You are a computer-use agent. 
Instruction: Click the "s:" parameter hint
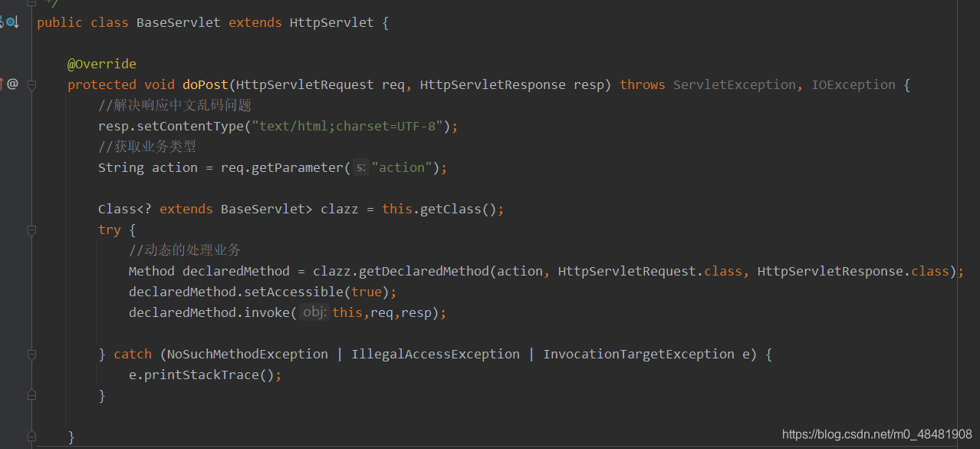[x=360, y=167]
